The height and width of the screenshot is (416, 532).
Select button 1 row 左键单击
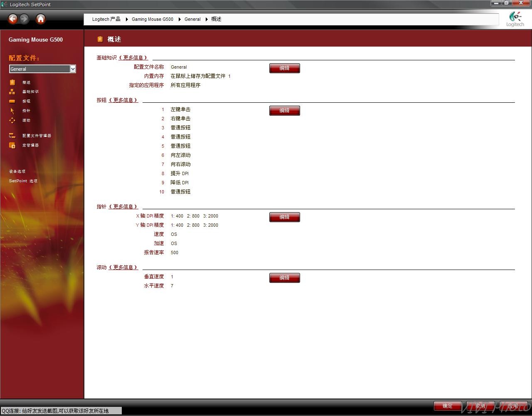click(x=180, y=109)
